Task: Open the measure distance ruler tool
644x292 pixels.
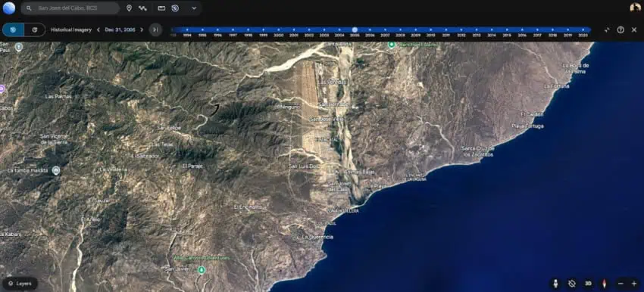Action: click(x=161, y=8)
